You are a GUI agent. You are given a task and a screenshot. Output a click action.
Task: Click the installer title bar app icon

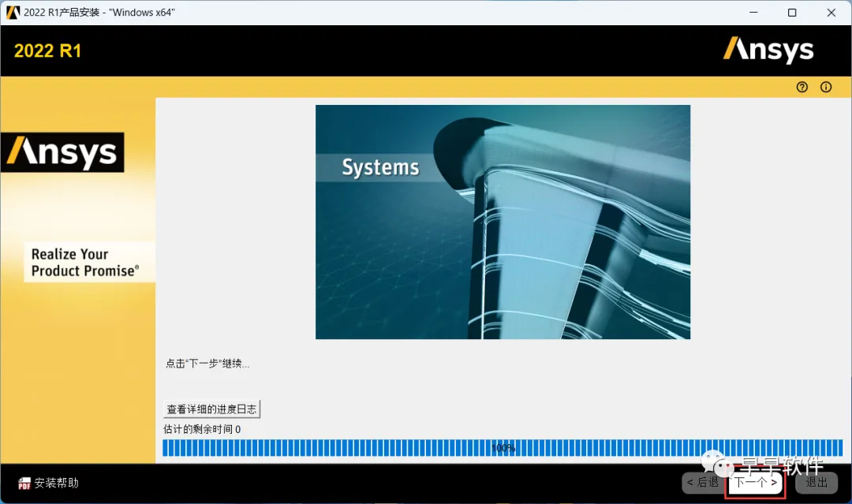(x=13, y=12)
